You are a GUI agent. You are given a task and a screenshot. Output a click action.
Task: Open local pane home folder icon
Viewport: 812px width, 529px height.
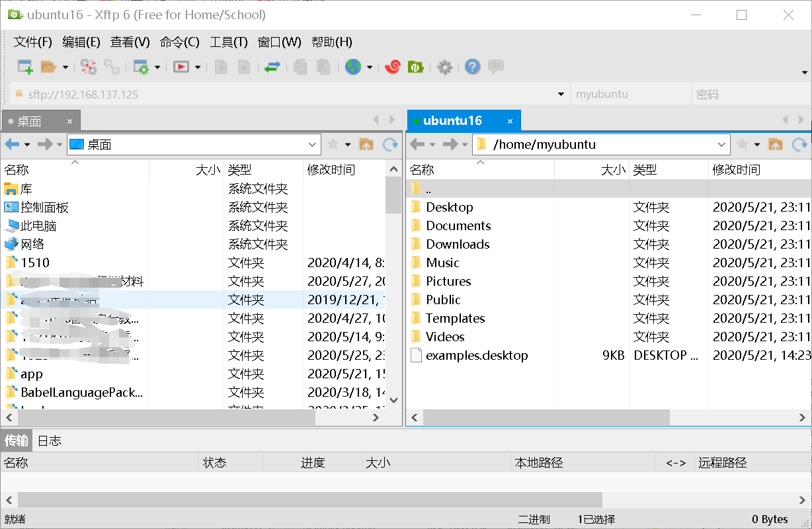coord(366,144)
